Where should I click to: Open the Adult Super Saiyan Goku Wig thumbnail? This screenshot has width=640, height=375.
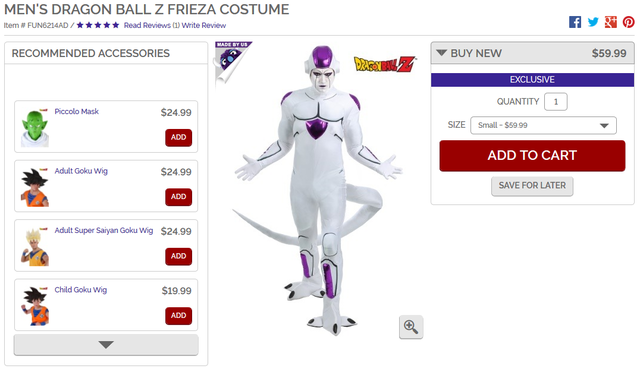click(x=35, y=247)
